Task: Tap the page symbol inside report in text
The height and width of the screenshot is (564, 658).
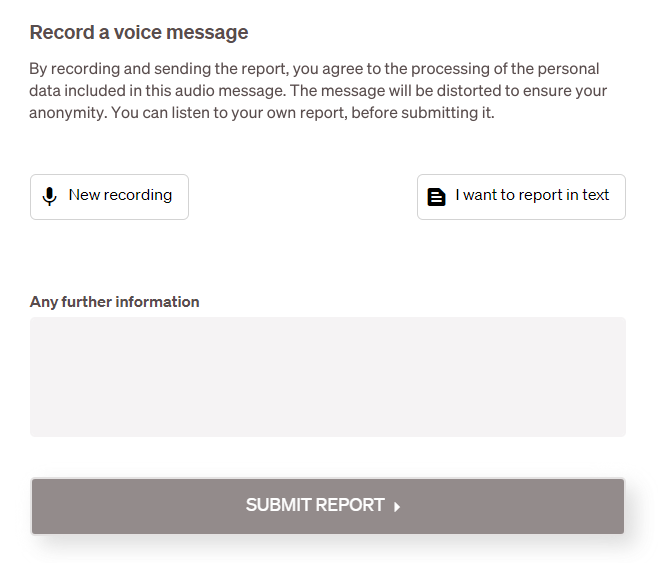Action: pos(436,197)
